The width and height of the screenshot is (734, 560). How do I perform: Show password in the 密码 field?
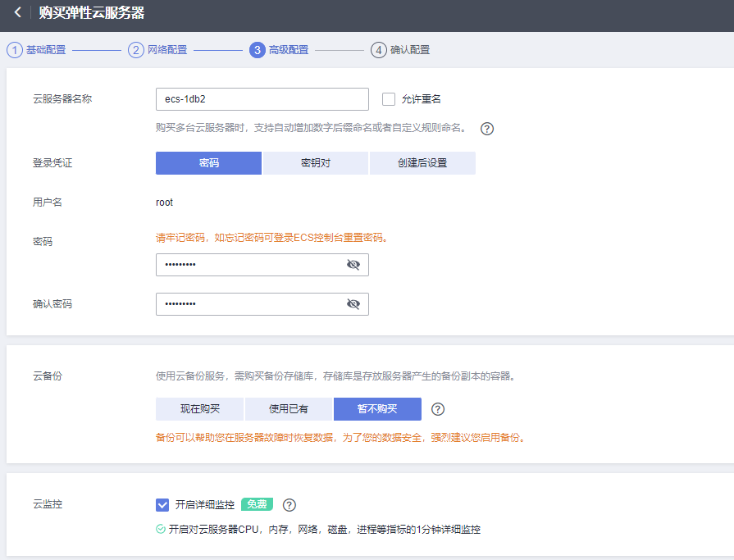point(353,265)
